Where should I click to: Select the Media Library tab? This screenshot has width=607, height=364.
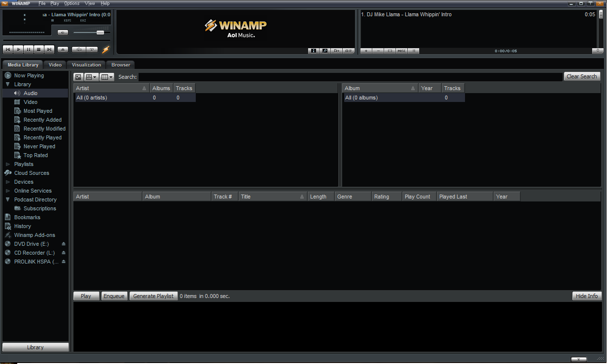[23, 65]
